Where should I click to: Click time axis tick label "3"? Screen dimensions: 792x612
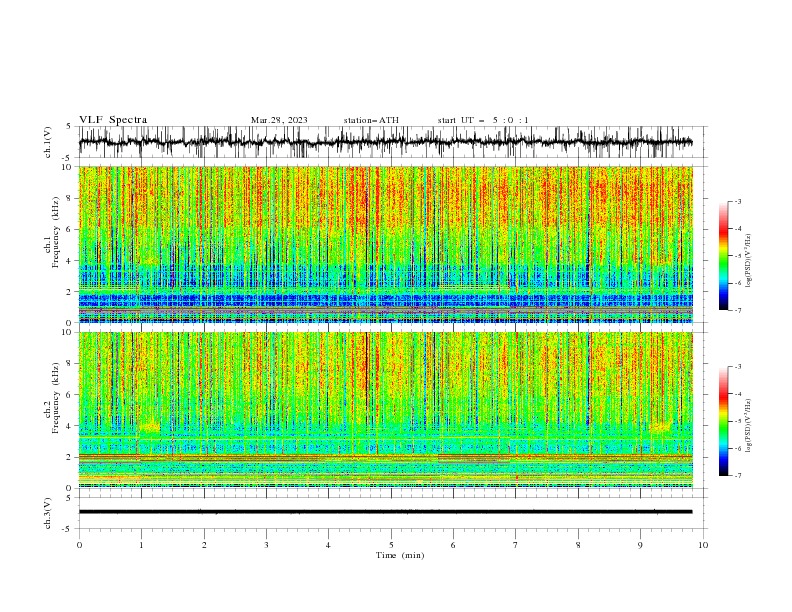coord(266,545)
